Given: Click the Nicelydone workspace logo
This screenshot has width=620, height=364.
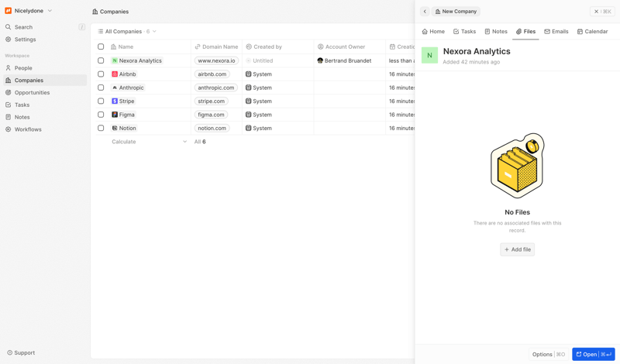Looking at the screenshot, I should coord(8,11).
